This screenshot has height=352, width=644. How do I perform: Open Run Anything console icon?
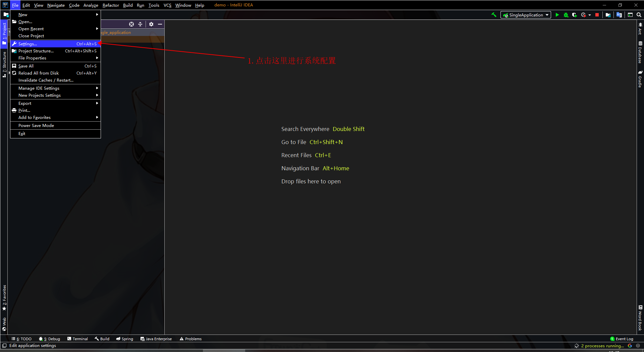coord(630,15)
